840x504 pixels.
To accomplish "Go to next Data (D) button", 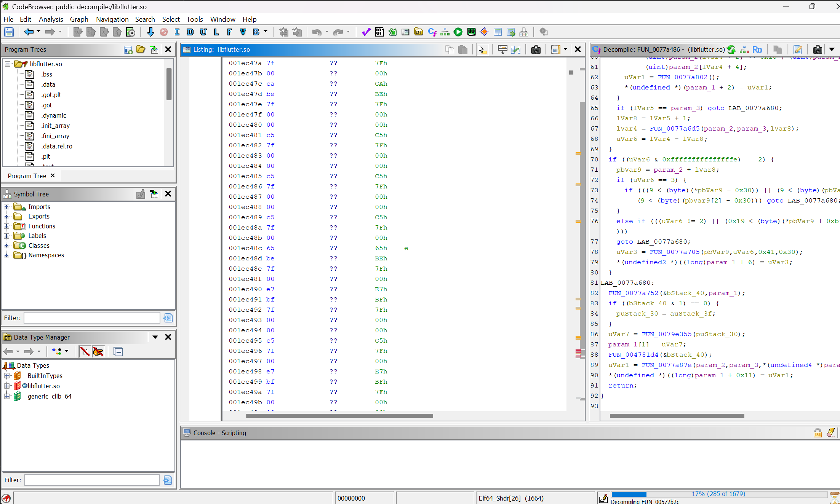I will click(190, 32).
